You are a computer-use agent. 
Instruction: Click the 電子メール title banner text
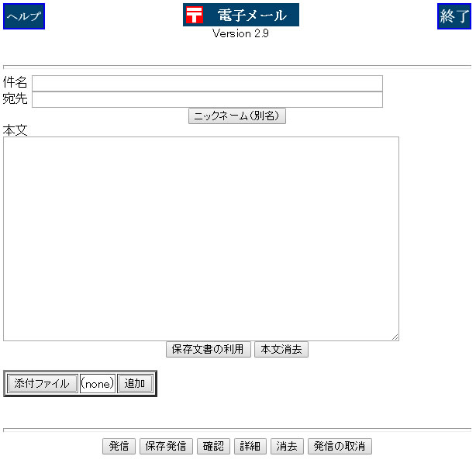click(x=252, y=16)
